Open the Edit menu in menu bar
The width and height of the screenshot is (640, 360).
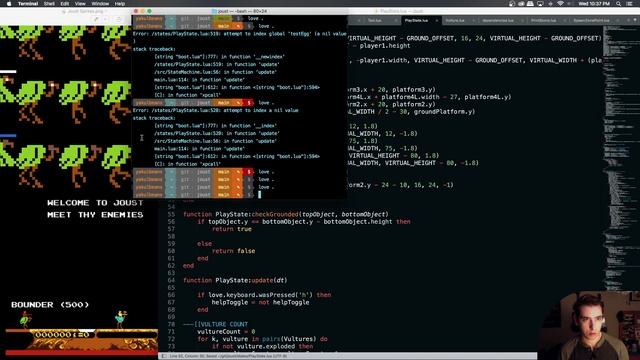point(64,4)
